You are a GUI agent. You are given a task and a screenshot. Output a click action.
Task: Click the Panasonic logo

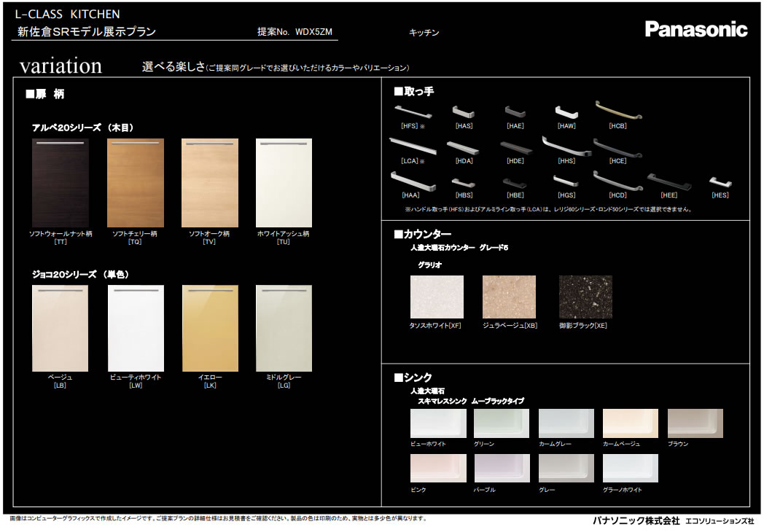[696, 29]
